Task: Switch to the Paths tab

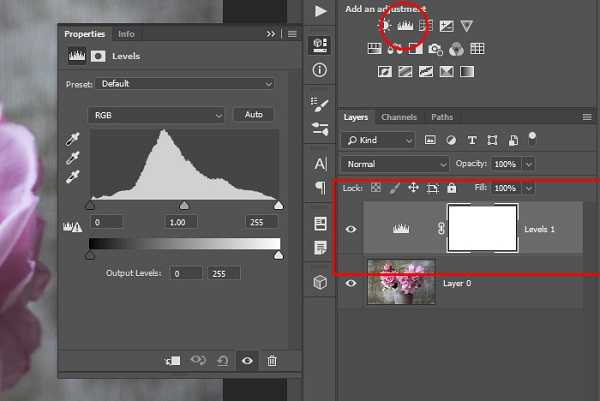Action: [442, 117]
